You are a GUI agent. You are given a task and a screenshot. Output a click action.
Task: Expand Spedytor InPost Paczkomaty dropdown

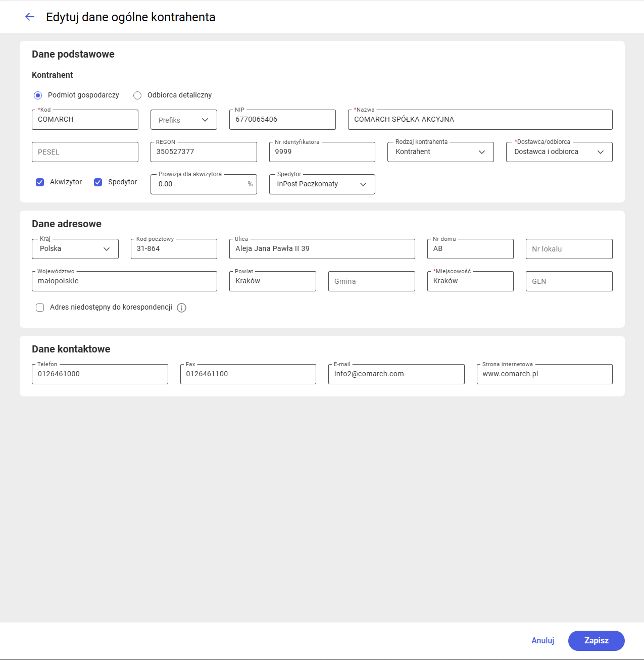coord(322,184)
